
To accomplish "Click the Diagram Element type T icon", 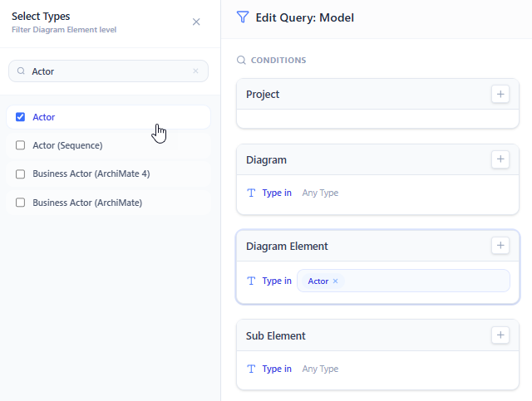I will pos(251,281).
